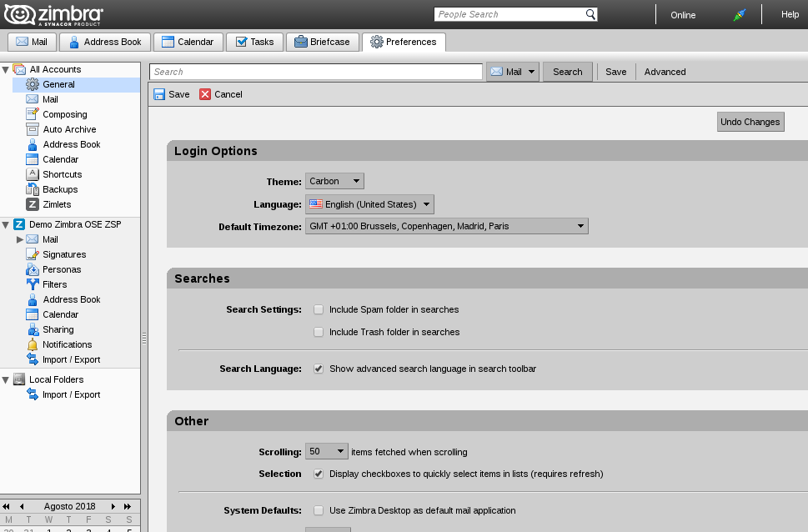Open the Auto Archive icon
This screenshot has height=532, width=808.
click(x=33, y=129)
